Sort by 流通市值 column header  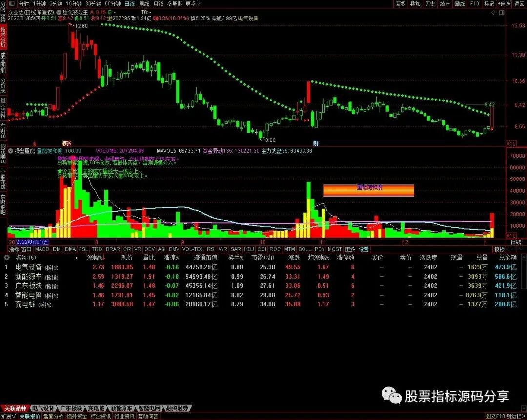pos(205,258)
